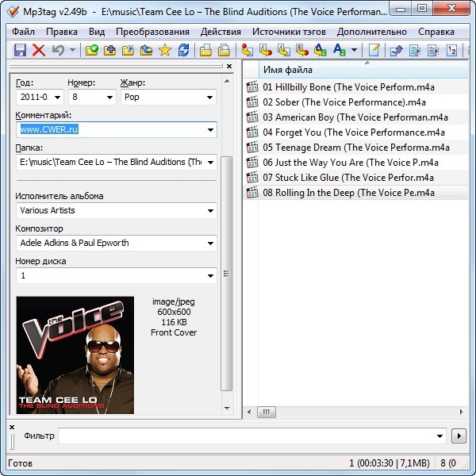Click the m4a icon beside 01 Hillbilly Bone
The width and height of the screenshot is (476, 476).
pyautogui.click(x=253, y=87)
